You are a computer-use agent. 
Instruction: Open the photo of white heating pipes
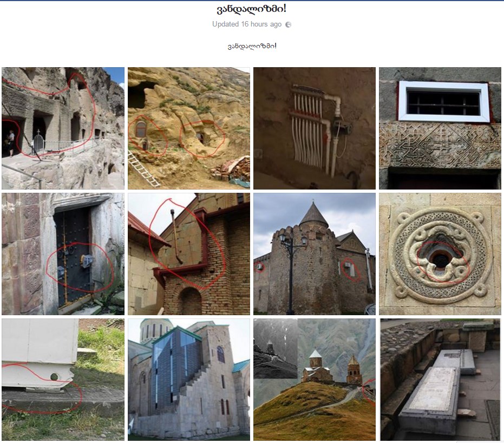coord(315,128)
